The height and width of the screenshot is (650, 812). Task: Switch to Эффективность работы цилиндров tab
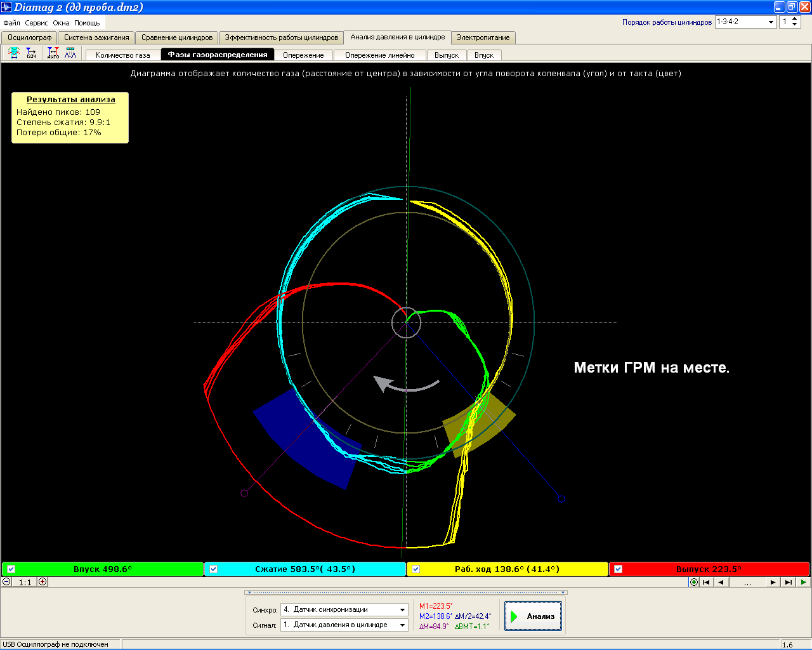pos(282,37)
